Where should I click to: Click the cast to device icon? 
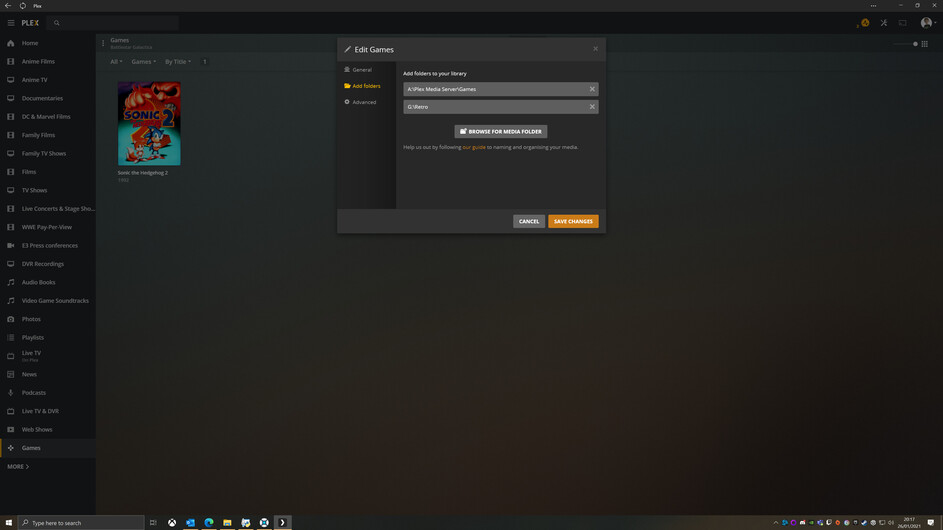[903, 23]
